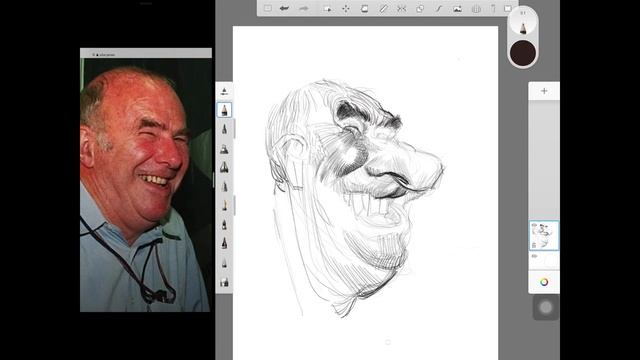
Task: Click the reference photo of laughing man
Action: (x=146, y=185)
